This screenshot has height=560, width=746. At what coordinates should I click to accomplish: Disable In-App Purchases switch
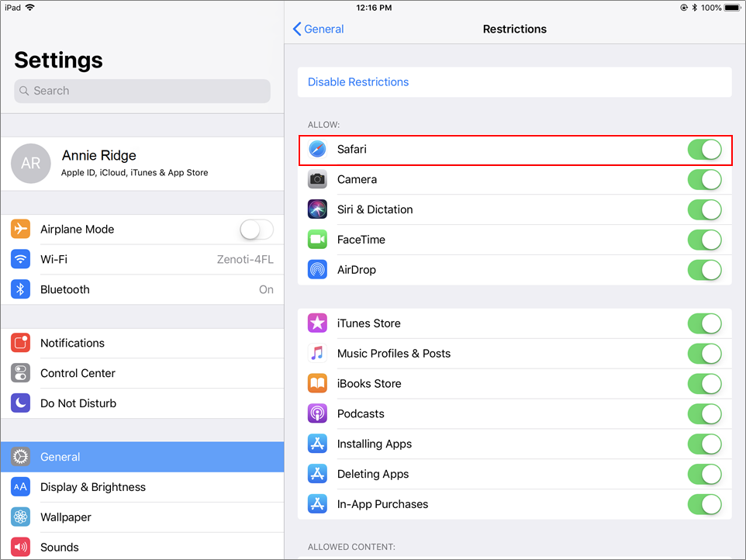click(705, 504)
